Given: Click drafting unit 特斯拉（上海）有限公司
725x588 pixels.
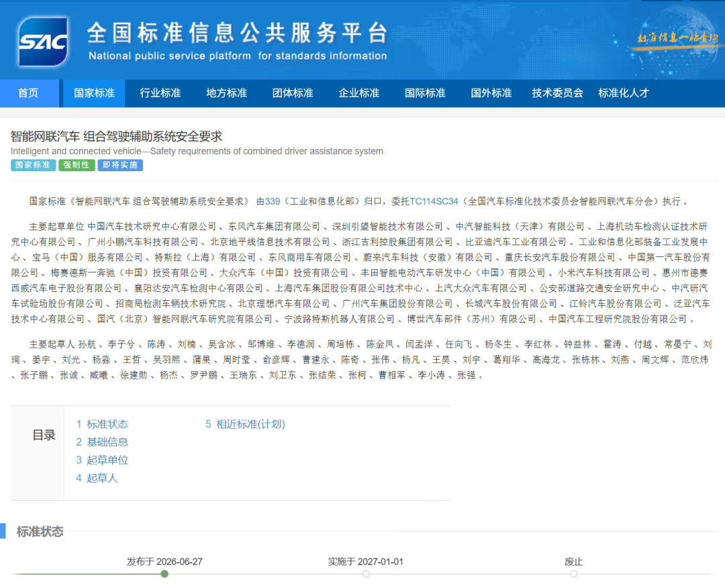Looking at the screenshot, I should 205,258.
